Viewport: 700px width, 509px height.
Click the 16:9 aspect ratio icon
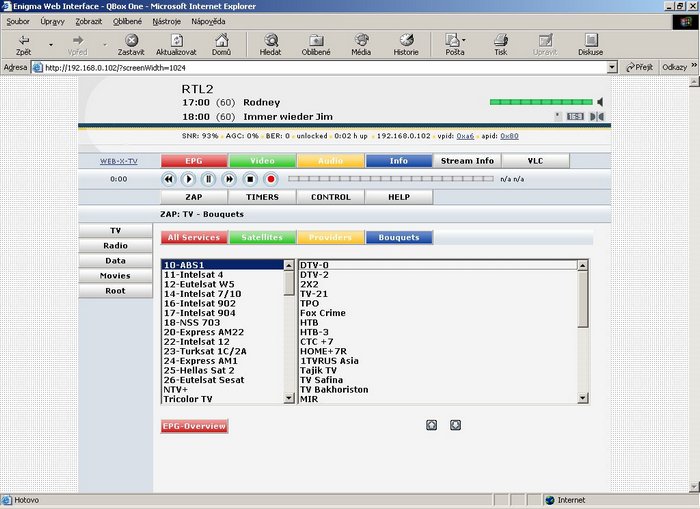(x=575, y=117)
